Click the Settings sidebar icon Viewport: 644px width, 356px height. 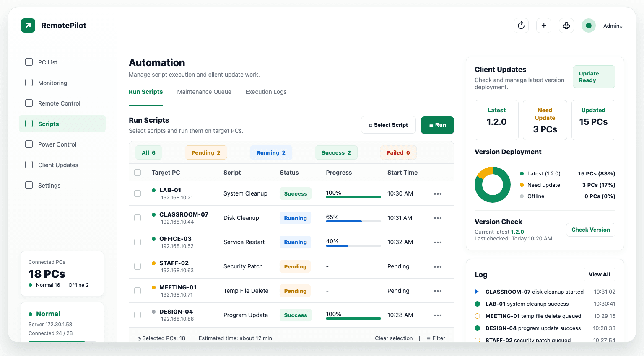(29, 185)
